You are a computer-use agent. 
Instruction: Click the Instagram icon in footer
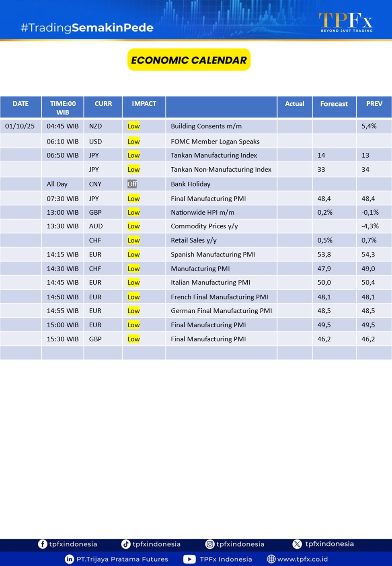tap(209, 544)
